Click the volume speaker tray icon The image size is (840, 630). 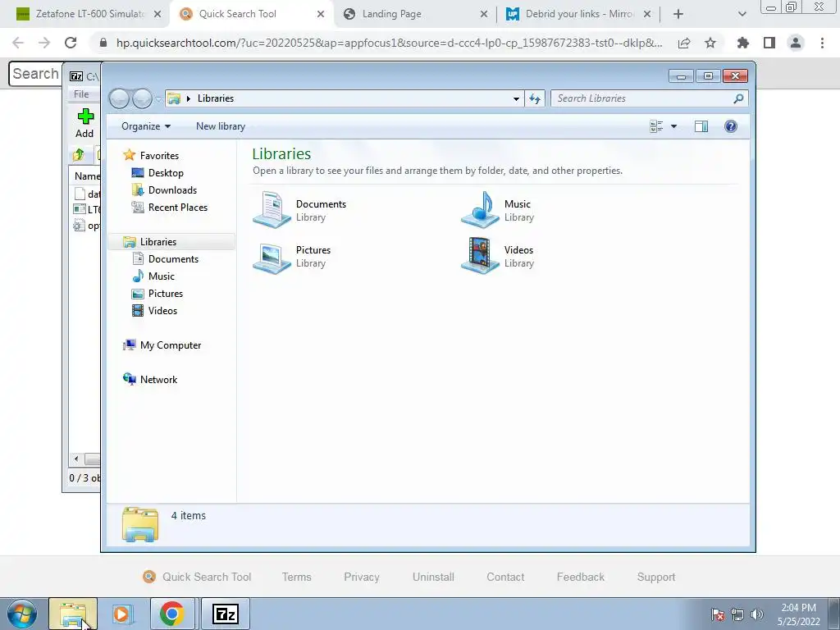pos(757,614)
